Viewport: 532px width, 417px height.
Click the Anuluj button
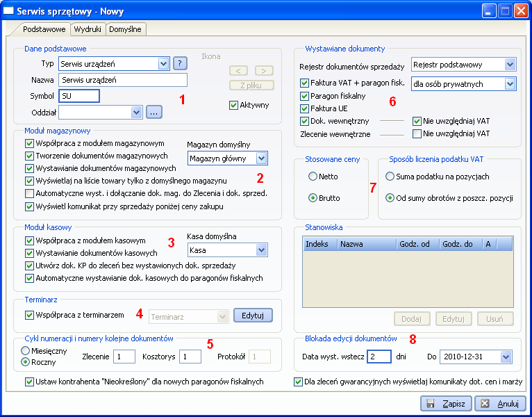point(501,404)
